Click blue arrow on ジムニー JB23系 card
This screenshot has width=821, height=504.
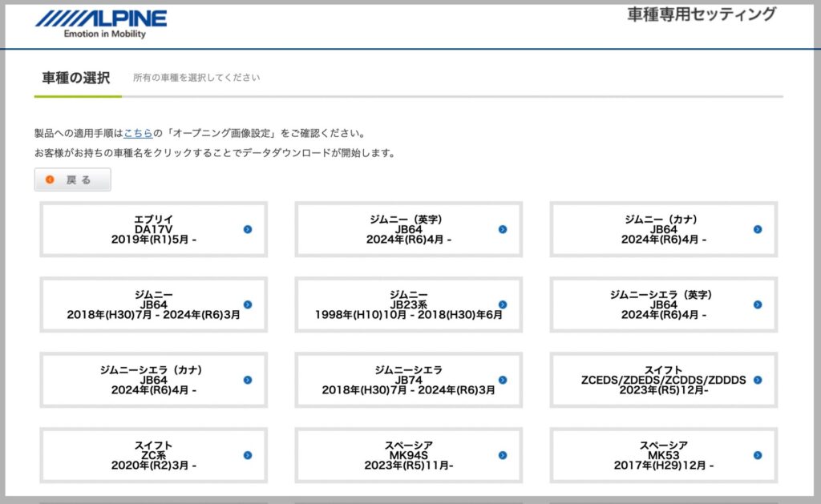503,304
